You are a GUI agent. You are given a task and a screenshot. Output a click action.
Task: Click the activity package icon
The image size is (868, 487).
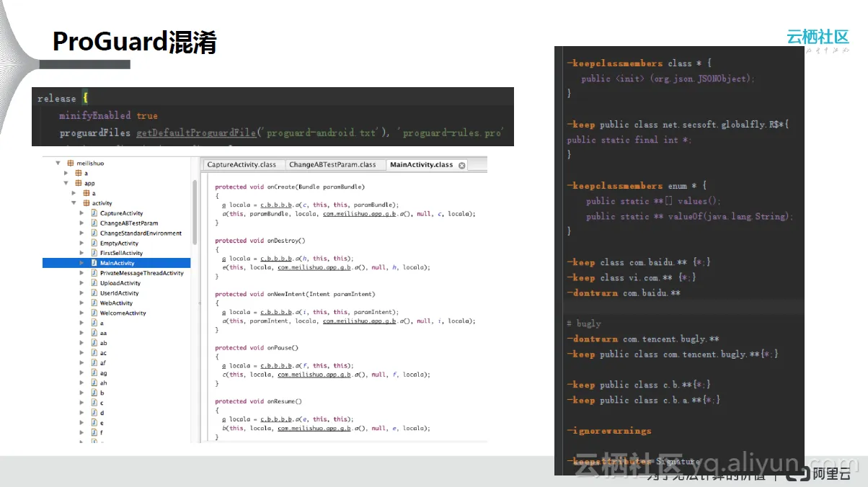(x=86, y=203)
